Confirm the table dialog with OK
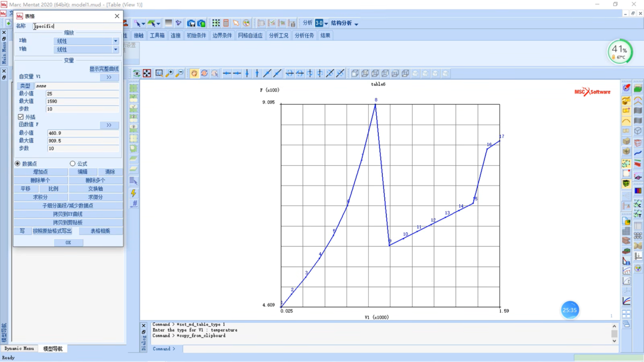This screenshot has width=644, height=362. pos(68,242)
